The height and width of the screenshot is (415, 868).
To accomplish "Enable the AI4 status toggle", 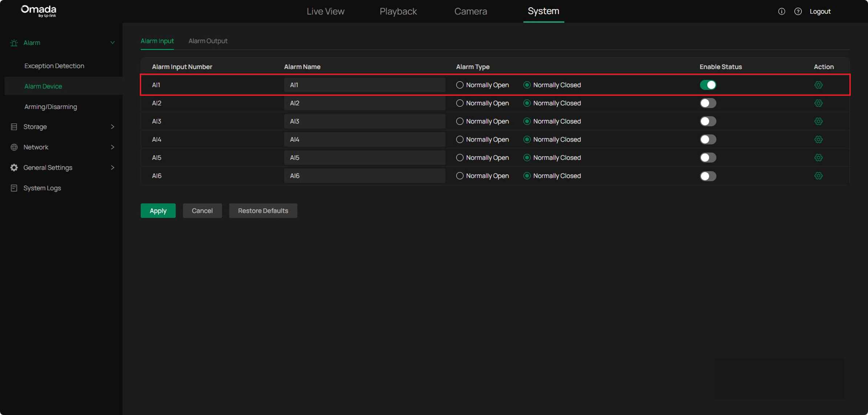I will [708, 139].
